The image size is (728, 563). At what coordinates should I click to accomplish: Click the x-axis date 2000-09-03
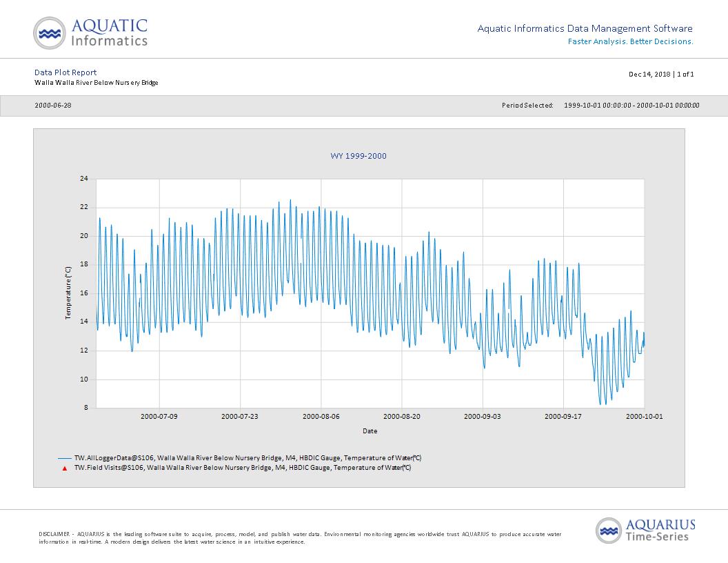[x=483, y=417]
